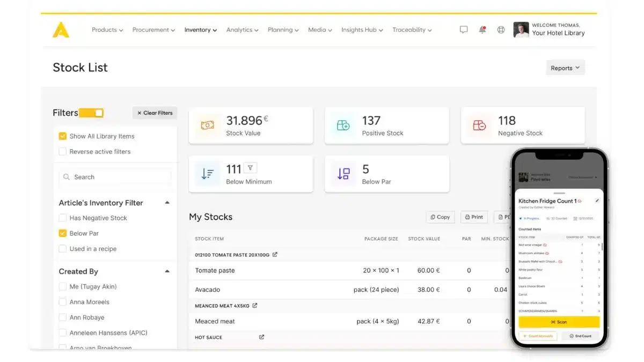Viewport: 644px width, 362px height.
Task: Click the Below Minimum sort icon
Action: click(x=207, y=174)
